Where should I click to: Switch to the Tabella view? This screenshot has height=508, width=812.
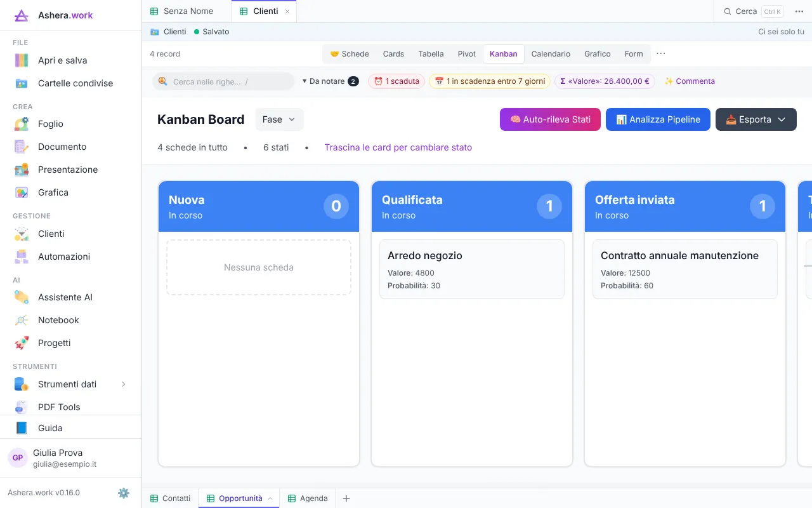[431, 54]
